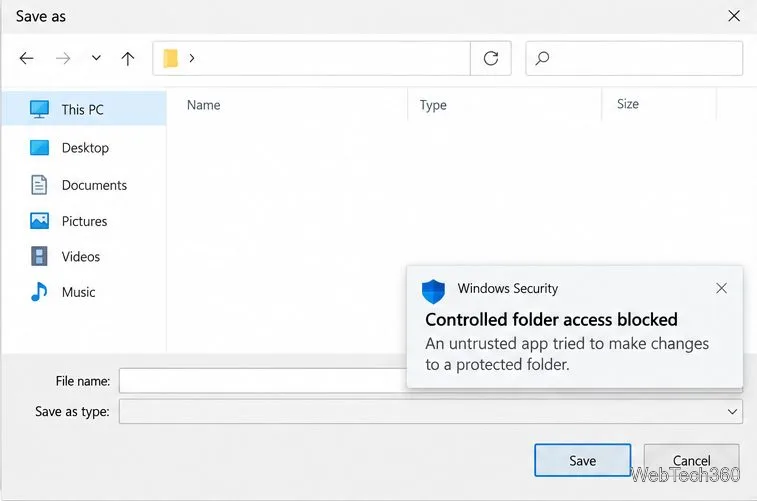Screen dimensions: 757x501
Task: Click the Cancel button
Action: coord(691,460)
